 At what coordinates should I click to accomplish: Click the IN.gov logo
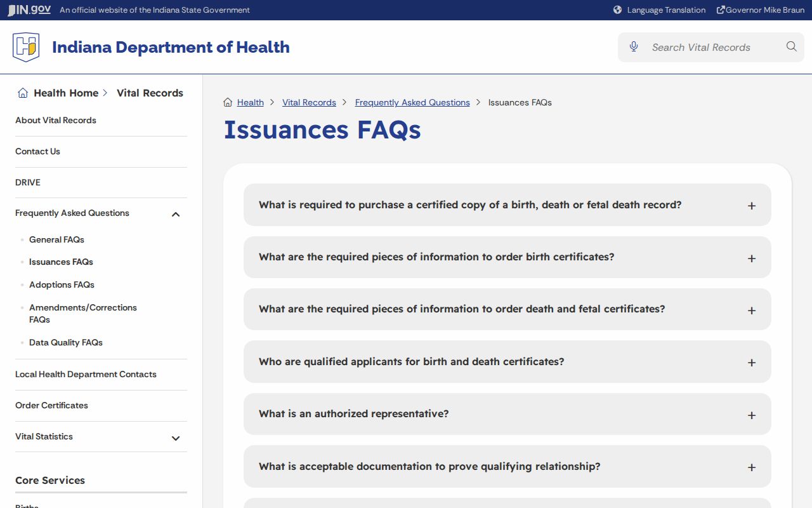tap(29, 10)
